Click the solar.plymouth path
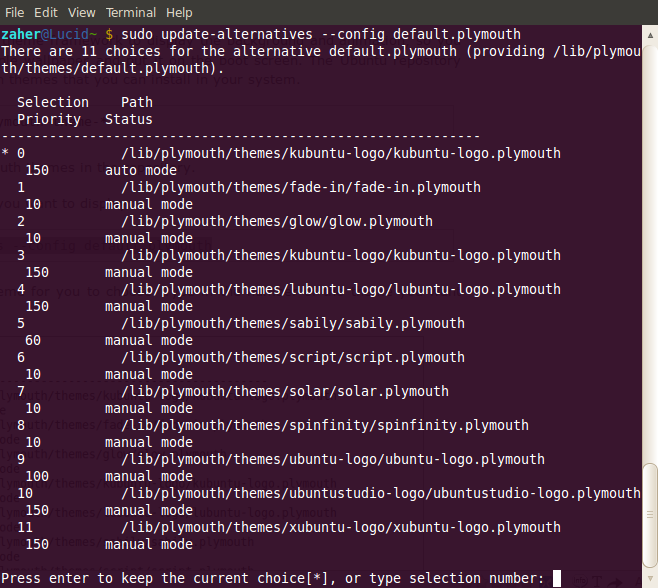658x588 pixels. (285, 391)
